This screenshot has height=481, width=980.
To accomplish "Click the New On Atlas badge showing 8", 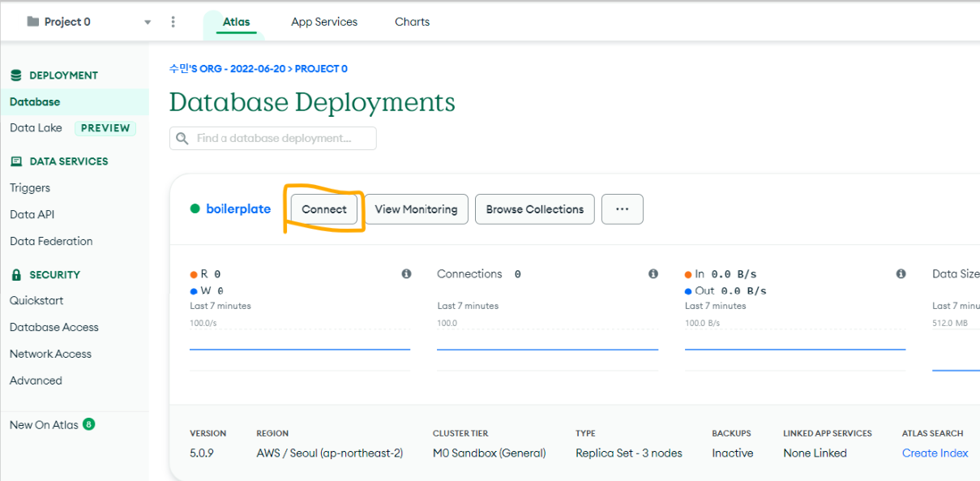I will tap(88, 424).
